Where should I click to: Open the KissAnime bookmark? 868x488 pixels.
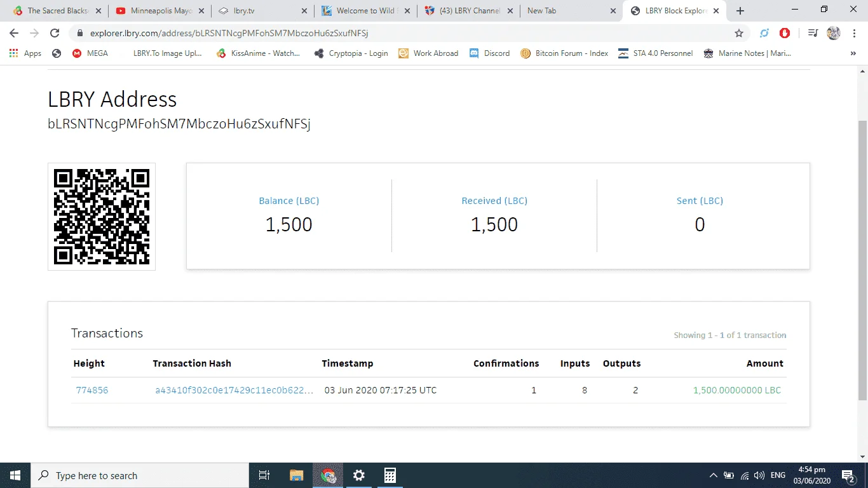(x=258, y=53)
